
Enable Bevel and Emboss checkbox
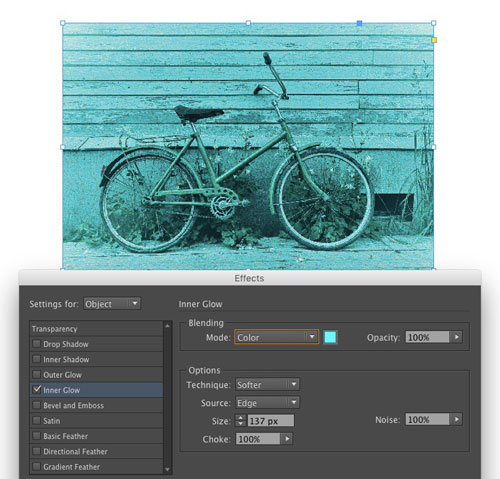click(37, 405)
